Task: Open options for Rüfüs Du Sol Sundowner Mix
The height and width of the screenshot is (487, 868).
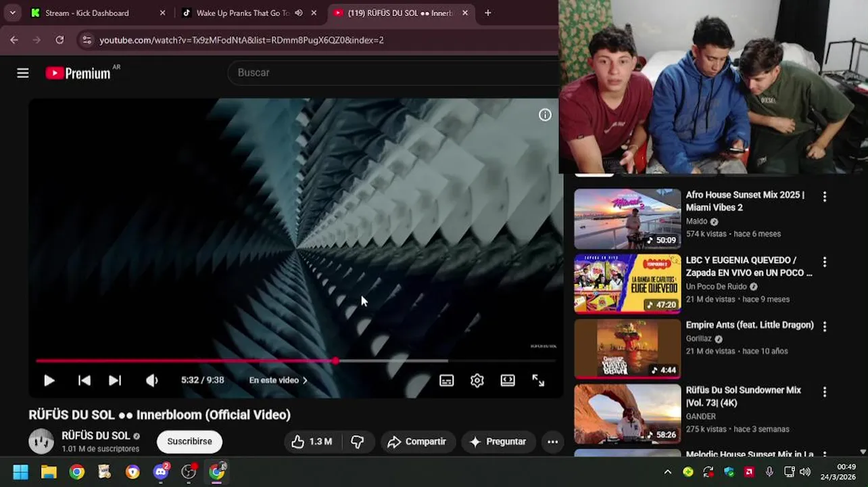Action: pos(824,392)
